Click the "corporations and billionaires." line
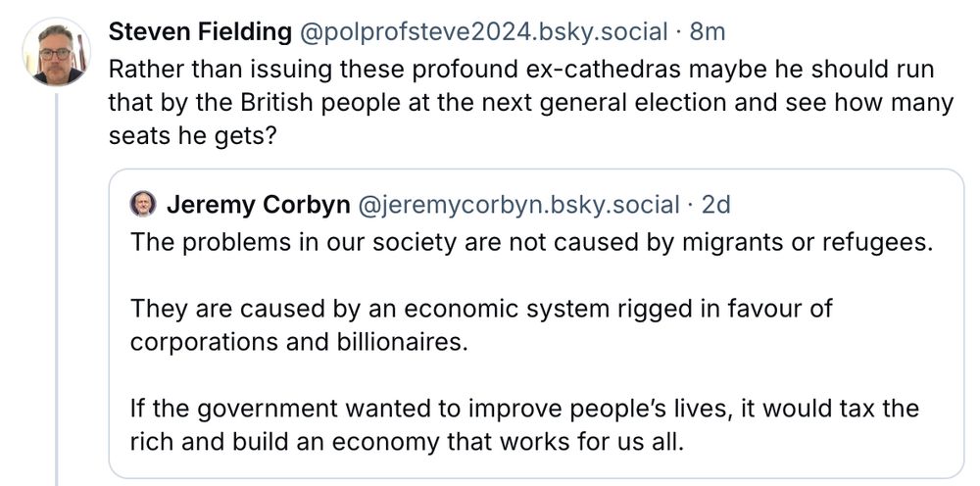 point(299,342)
